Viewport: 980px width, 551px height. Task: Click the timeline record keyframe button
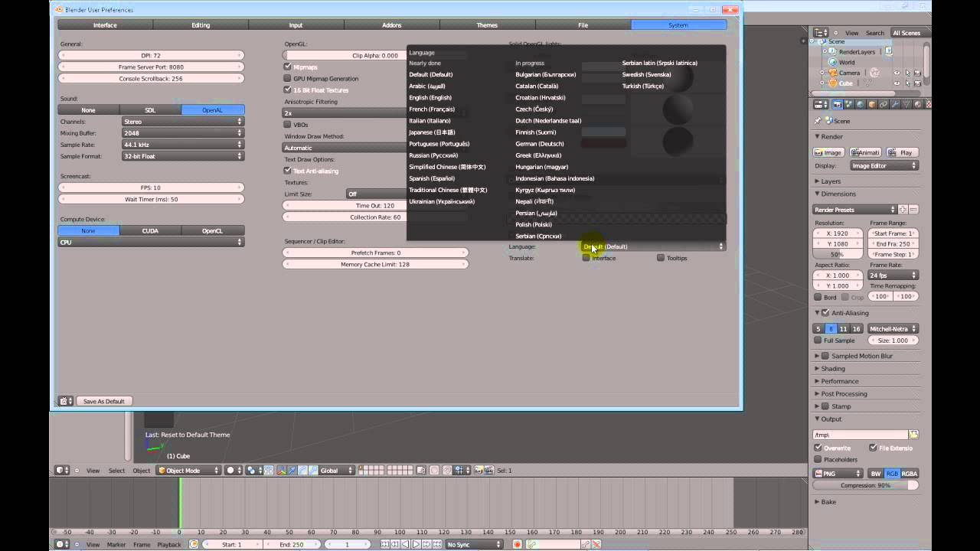pos(518,544)
